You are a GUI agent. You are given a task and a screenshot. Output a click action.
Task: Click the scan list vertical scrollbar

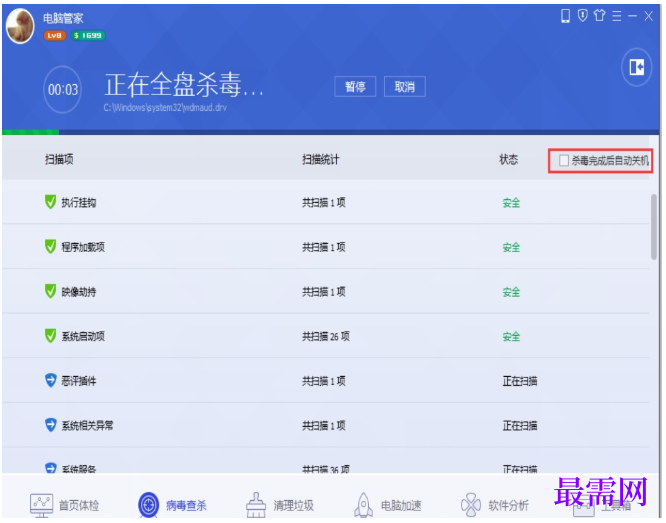click(654, 226)
